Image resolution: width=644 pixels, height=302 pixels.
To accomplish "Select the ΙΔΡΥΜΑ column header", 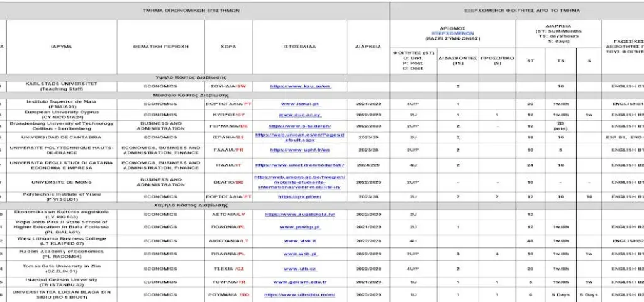I will tap(62, 47).
